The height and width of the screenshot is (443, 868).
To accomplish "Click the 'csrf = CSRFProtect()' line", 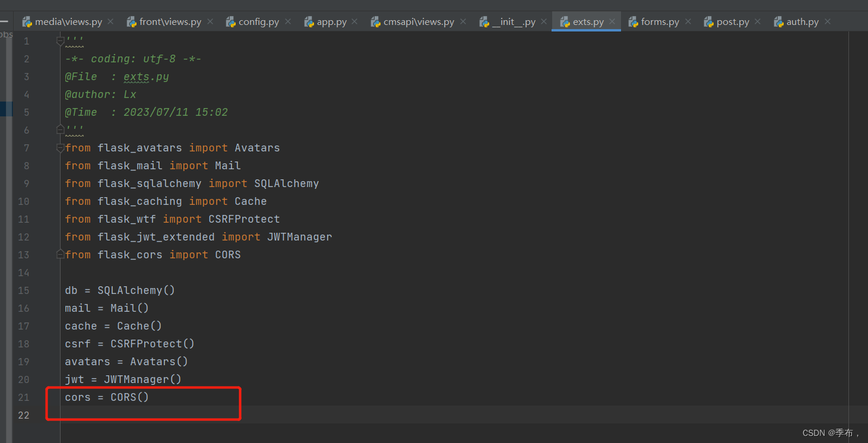I will 130,344.
